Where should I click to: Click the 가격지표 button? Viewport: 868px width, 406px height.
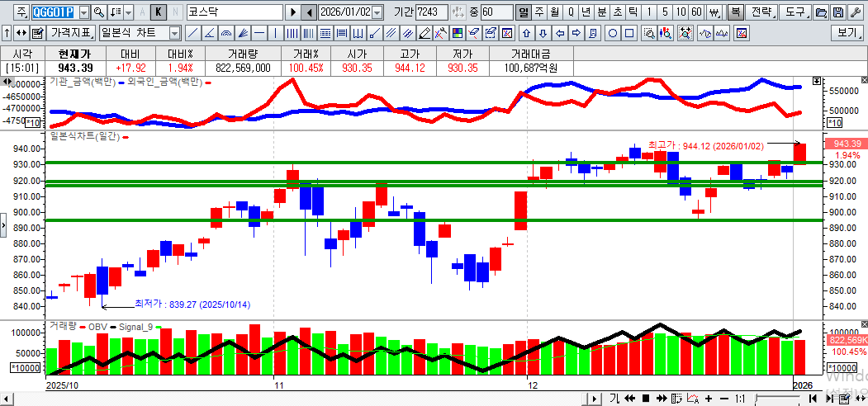click(x=70, y=33)
